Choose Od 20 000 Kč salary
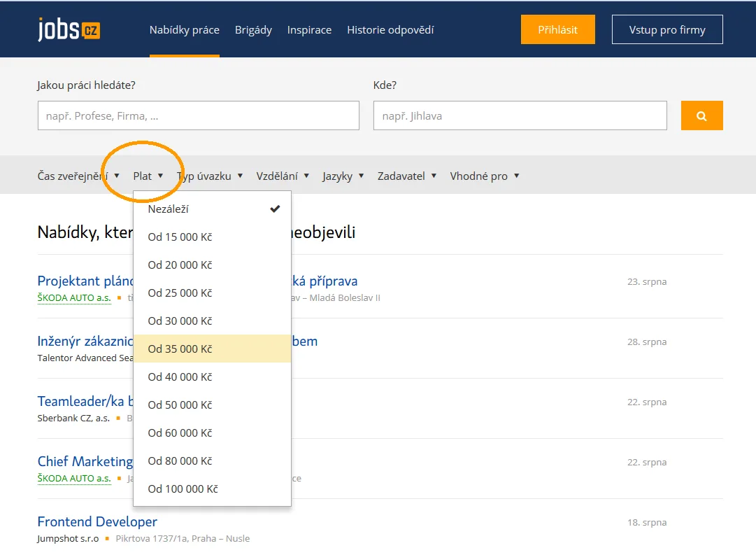756x555 pixels. tap(212, 265)
